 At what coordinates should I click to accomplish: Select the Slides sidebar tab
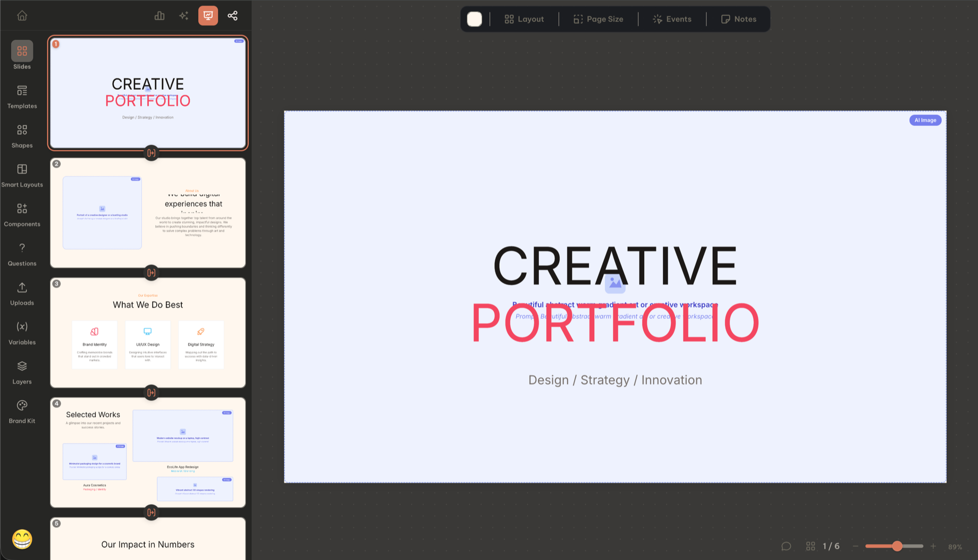pyautogui.click(x=22, y=55)
